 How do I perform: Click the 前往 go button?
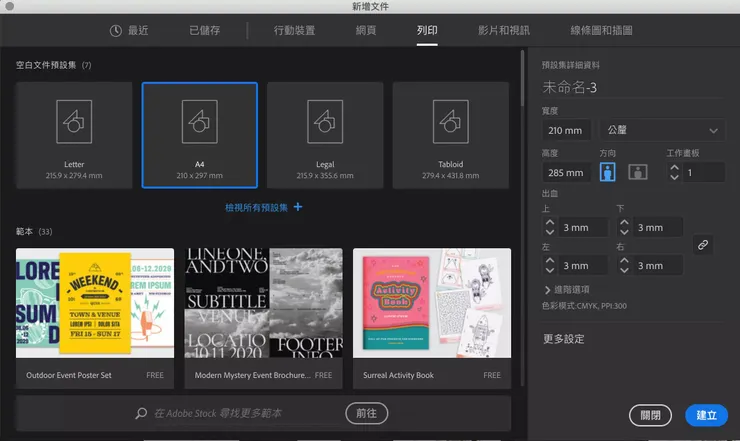[367, 414]
